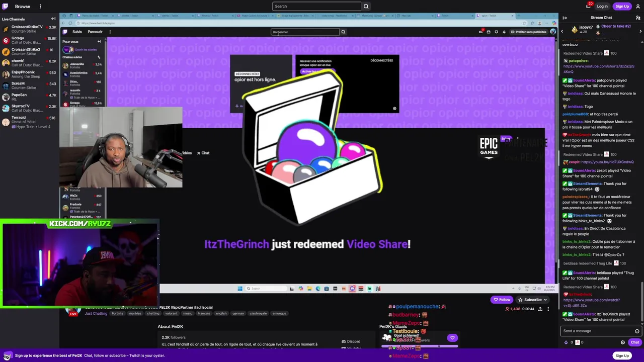Open the emote picker in chat box
This screenshot has width=644, height=362.
637,331
